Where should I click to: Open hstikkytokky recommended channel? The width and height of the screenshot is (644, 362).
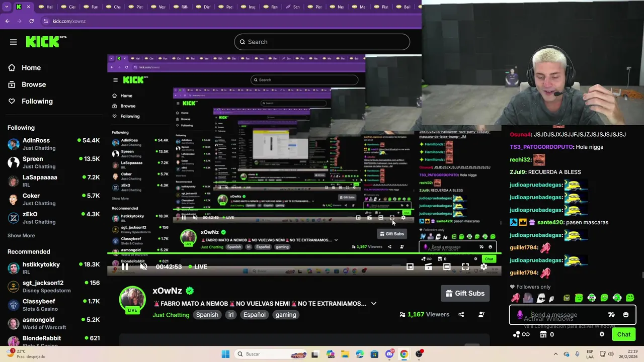[x=54, y=268]
